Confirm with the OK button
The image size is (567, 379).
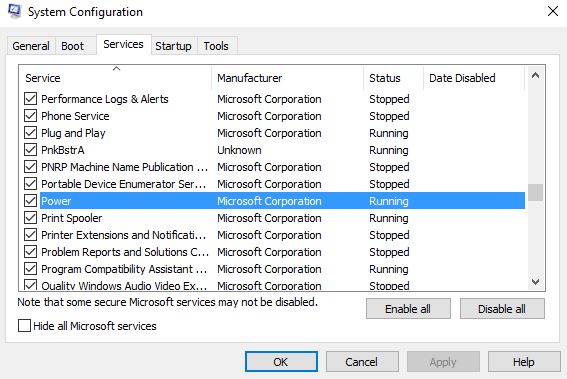pos(281,362)
